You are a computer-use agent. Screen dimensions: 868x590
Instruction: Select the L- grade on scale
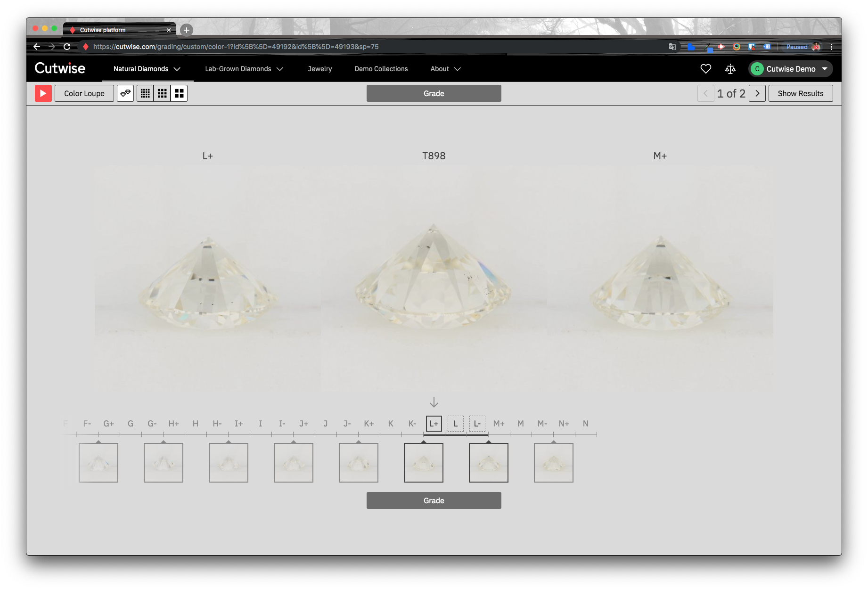coord(477,424)
